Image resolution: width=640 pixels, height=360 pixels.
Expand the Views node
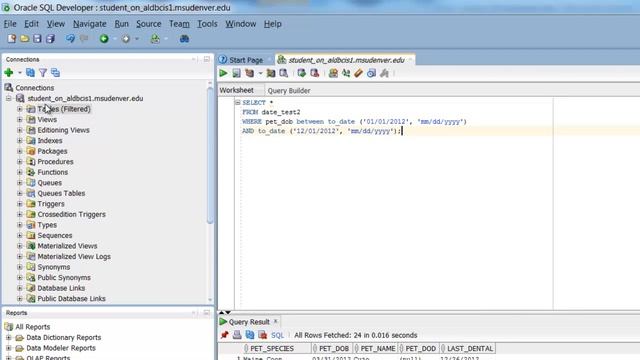pos(20,120)
